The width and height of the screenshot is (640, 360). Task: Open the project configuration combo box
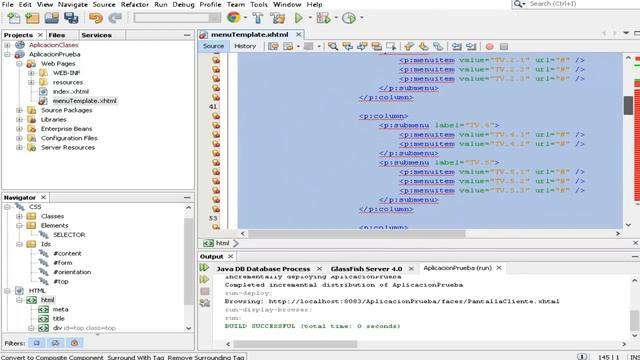tap(177, 18)
